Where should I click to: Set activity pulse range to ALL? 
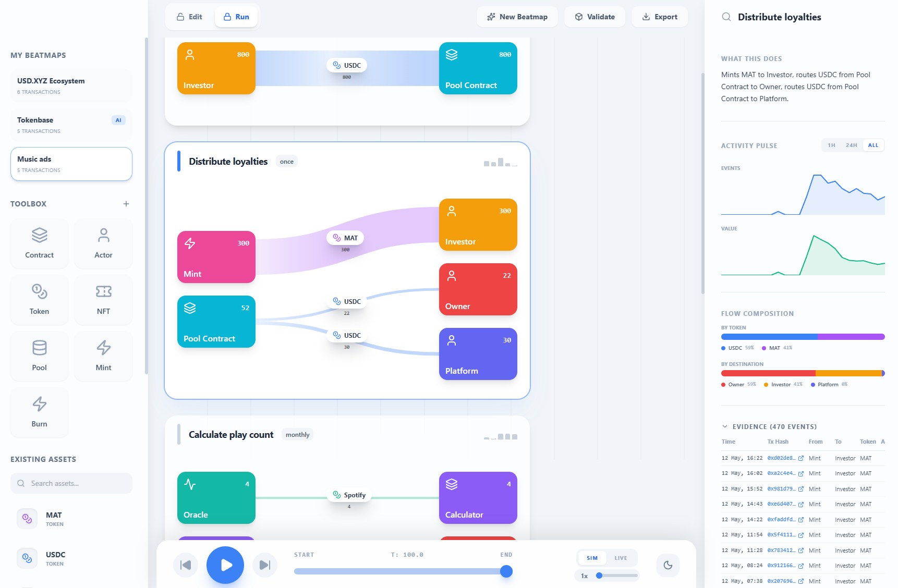(x=873, y=145)
